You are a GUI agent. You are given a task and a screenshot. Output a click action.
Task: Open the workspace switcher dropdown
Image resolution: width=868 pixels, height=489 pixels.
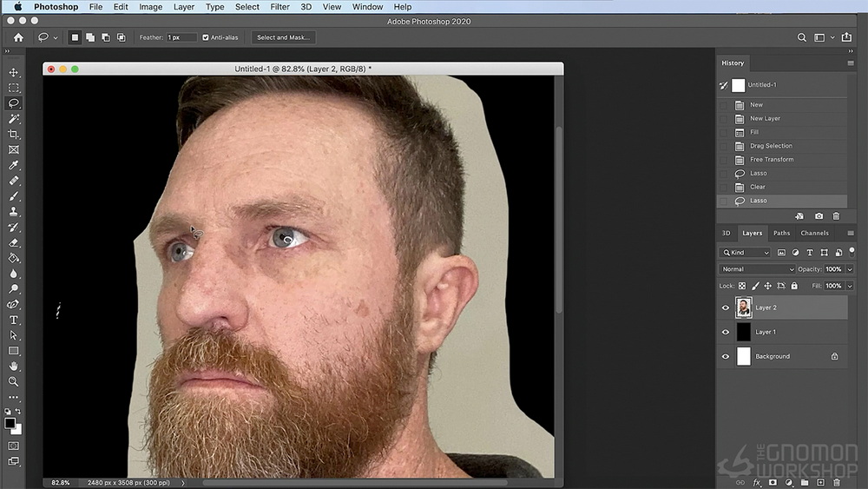pos(824,37)
